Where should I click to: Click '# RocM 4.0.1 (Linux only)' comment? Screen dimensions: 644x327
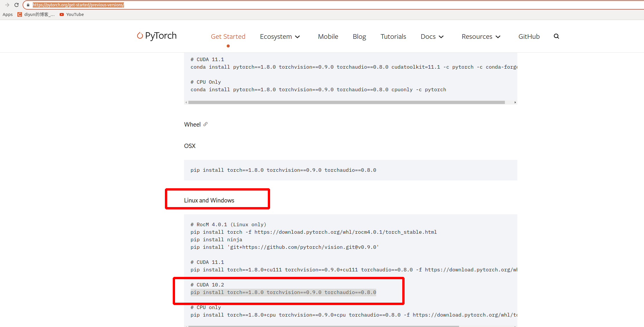click(x=228, y=224)
